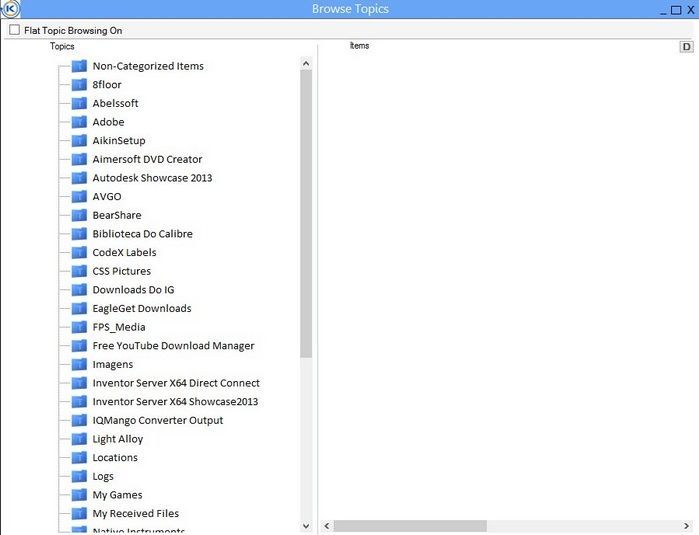Viewport: 699px width, 535px height.
Task: Click the Adobe folder icon
Action: (x=79, y=122)
